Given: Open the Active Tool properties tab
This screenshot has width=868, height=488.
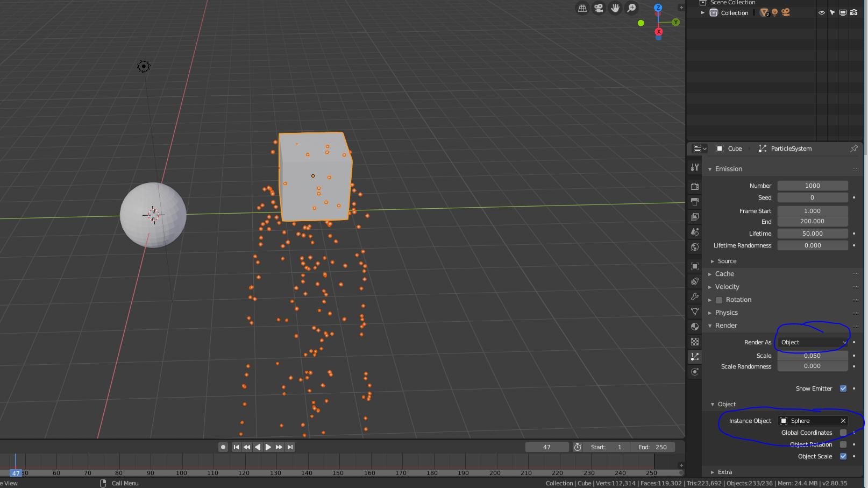Looking at the screenshot, I should coord(695,167).
